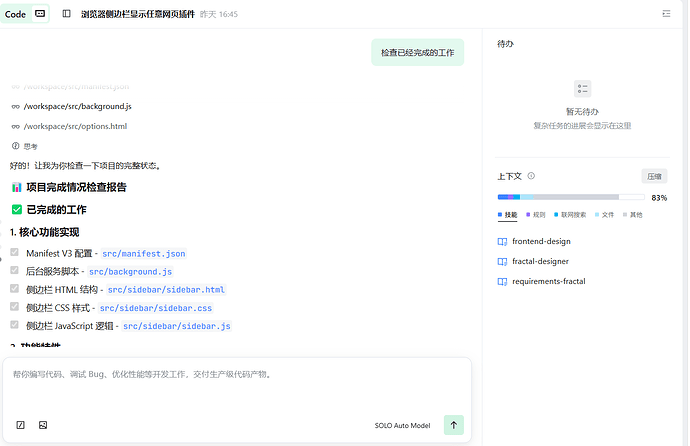
Task: Click the 项目完成情况检查报告 heading
Action: tap(76, 187)
